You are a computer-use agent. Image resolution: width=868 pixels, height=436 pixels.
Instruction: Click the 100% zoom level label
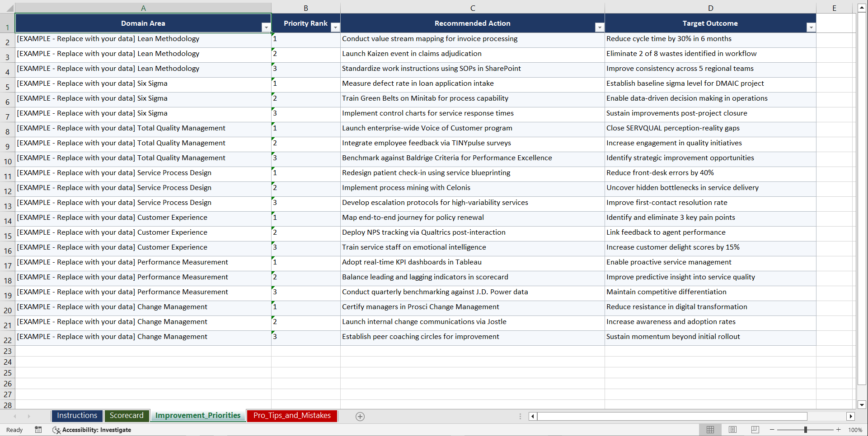pos(856,430)
